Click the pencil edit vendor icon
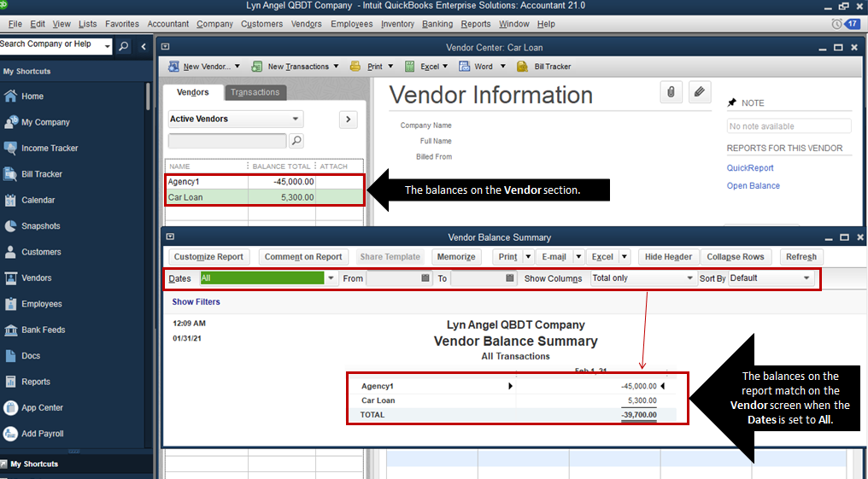868x479 pixels. 700,92
